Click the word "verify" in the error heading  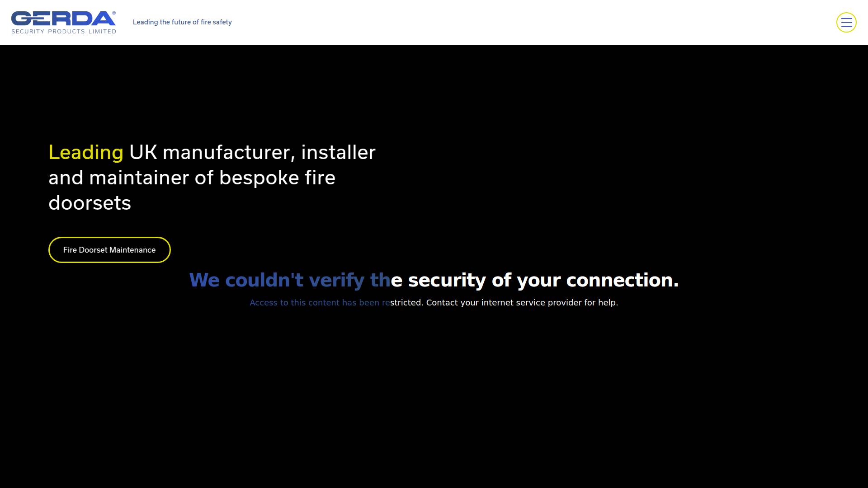coord(336,280)
